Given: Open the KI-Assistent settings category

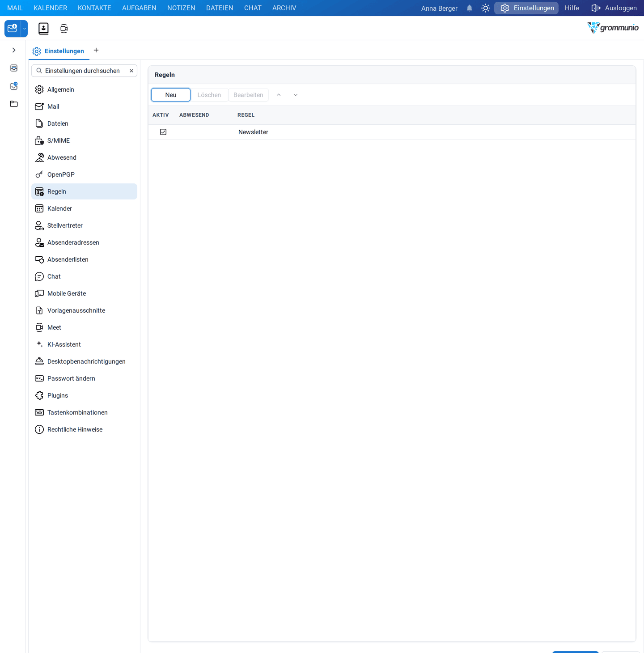Looking at the screenshot, I should click(x=84, y=344).
